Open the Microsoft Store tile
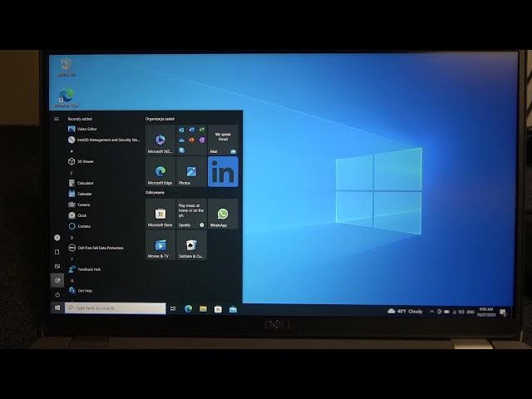Image resolution: width=532 pixels, height=399 pixels. (160, 214)
